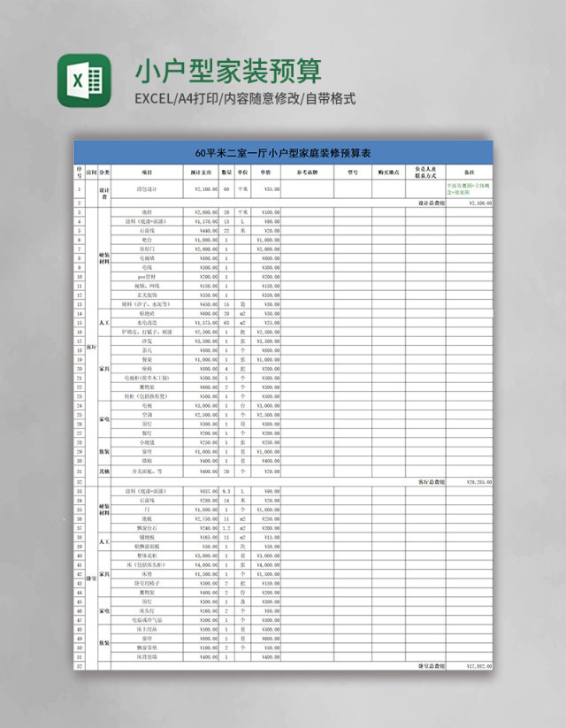
Task: Select the 水电改造 cell in row 15
Action: pos(147,323)
